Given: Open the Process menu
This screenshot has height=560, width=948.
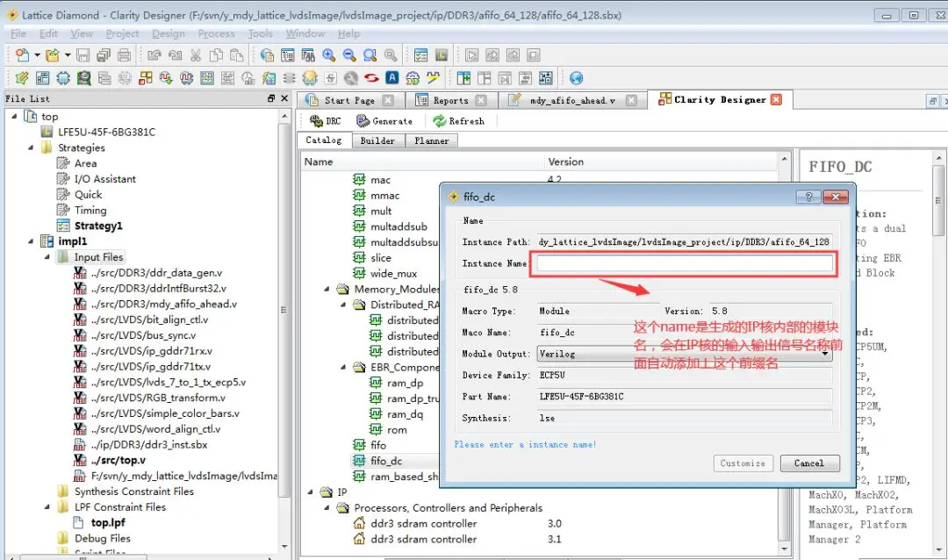Looking at the screenshot, I should coord(217,33).
